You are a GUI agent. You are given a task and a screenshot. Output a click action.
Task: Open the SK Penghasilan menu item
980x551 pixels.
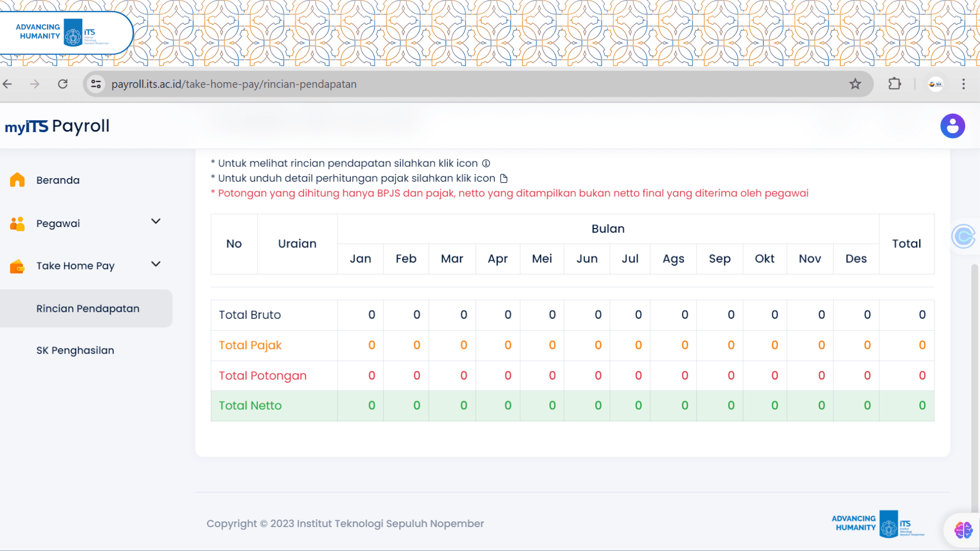[x=75, y=350]
